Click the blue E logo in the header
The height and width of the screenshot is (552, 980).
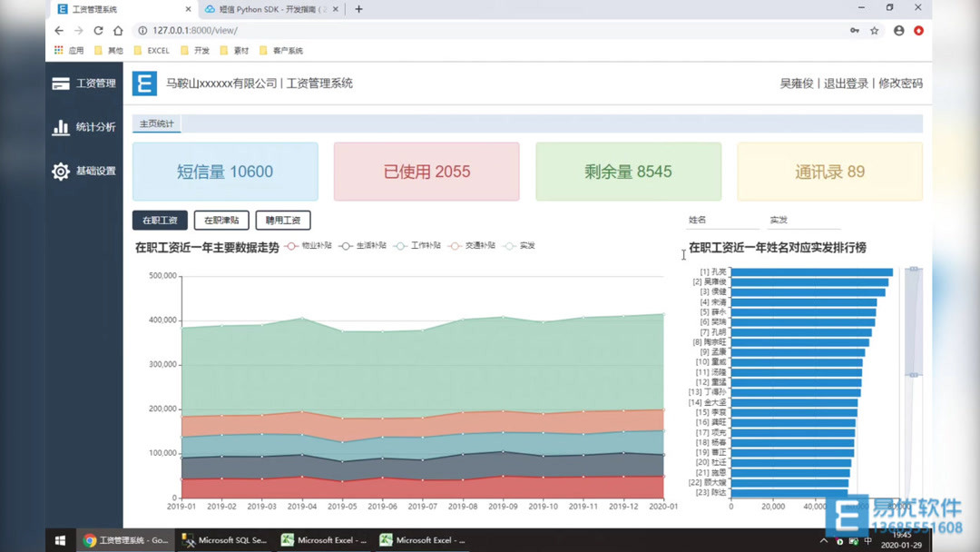[x=143, y=84]
